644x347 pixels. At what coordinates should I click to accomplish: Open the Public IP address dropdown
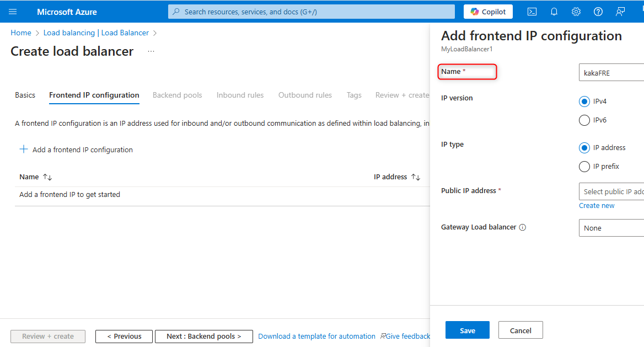tap(611, 191)
